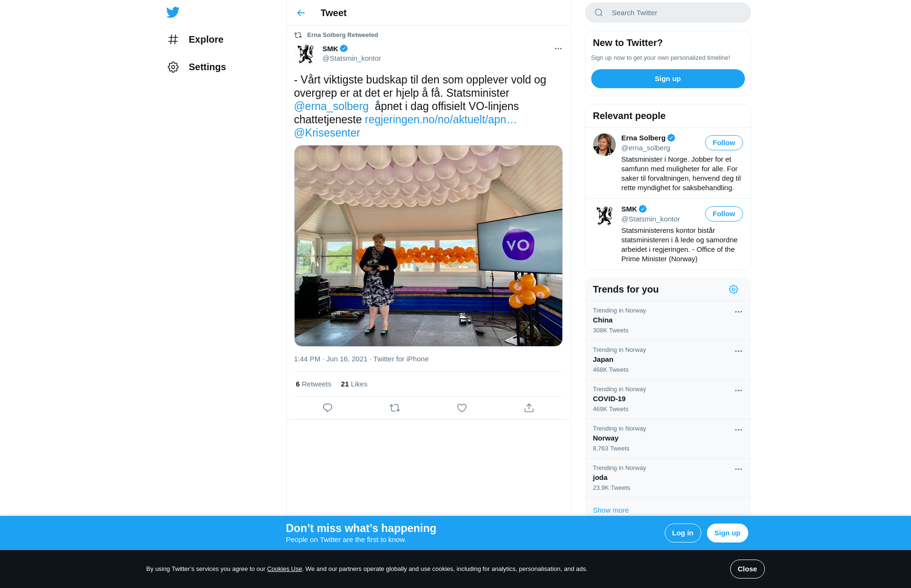Open SMK profile avatar on tweet

click(x=306, y=54)
